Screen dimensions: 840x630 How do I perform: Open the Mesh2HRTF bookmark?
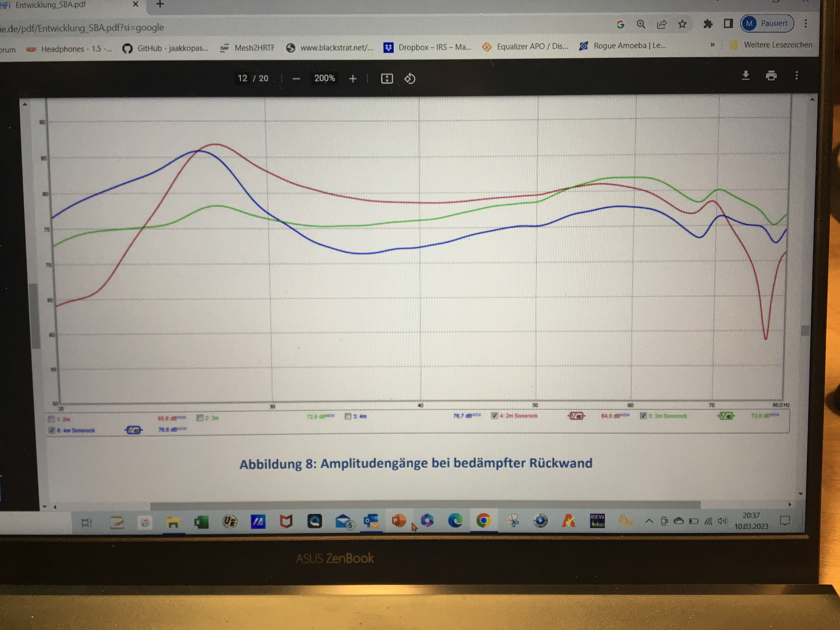coord(247,48)
